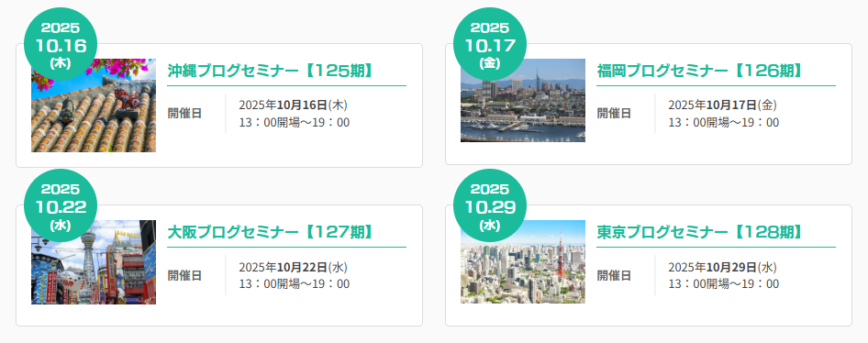Click 13:00開場〜19:00 time in Fukuoka card
Viewport: 868px width, 343px height.
click(x=724, y=122)
